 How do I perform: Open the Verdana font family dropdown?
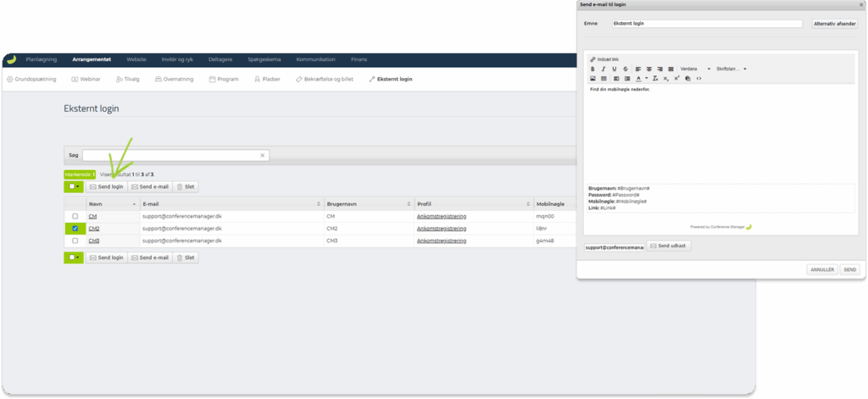click(695, 69)
